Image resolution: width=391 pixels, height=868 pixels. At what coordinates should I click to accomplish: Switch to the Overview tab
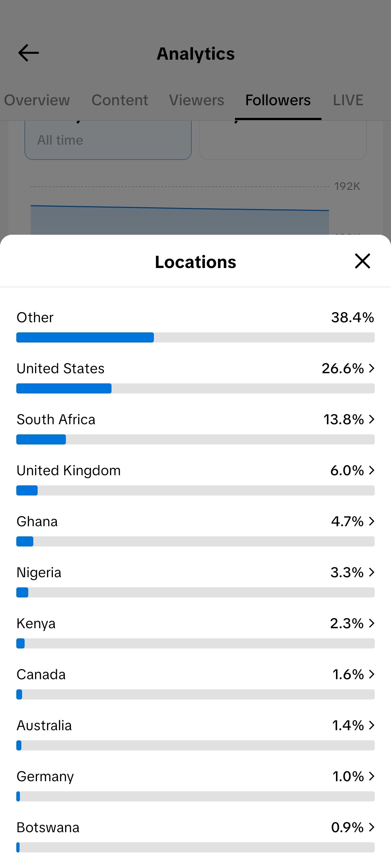pyautogui.click(x=37, y=100)
